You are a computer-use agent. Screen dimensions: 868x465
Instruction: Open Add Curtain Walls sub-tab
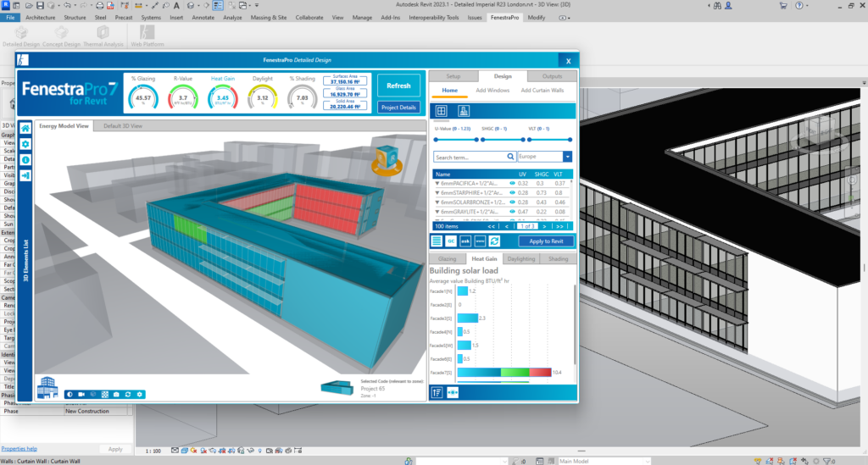[x=542, y=90]
